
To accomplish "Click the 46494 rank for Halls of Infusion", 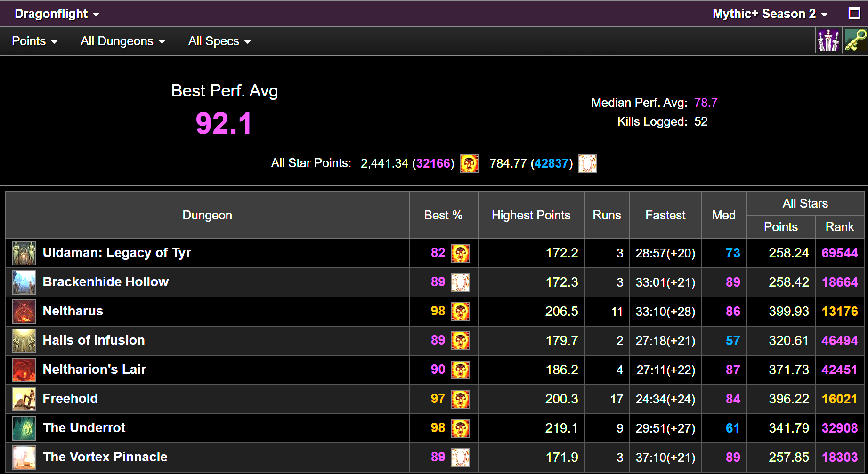I will click(x=840, y=340).
